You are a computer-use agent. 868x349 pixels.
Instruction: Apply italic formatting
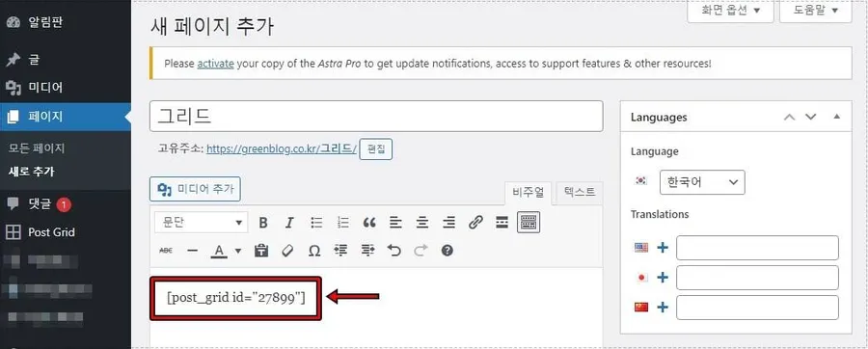point(289,223)
